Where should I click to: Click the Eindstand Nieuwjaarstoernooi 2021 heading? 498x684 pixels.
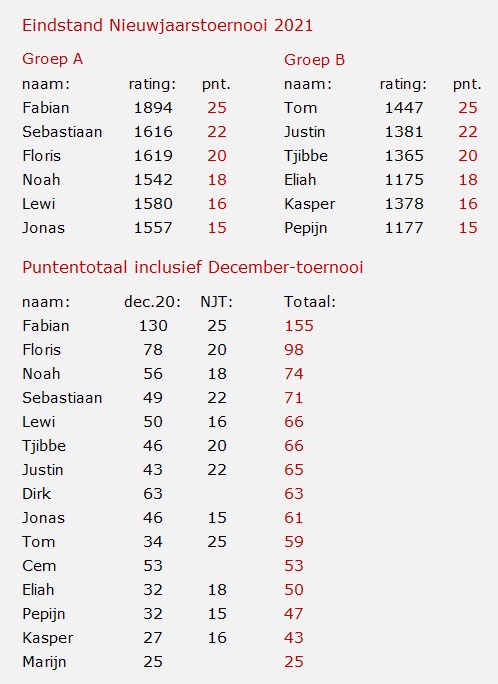167,25
